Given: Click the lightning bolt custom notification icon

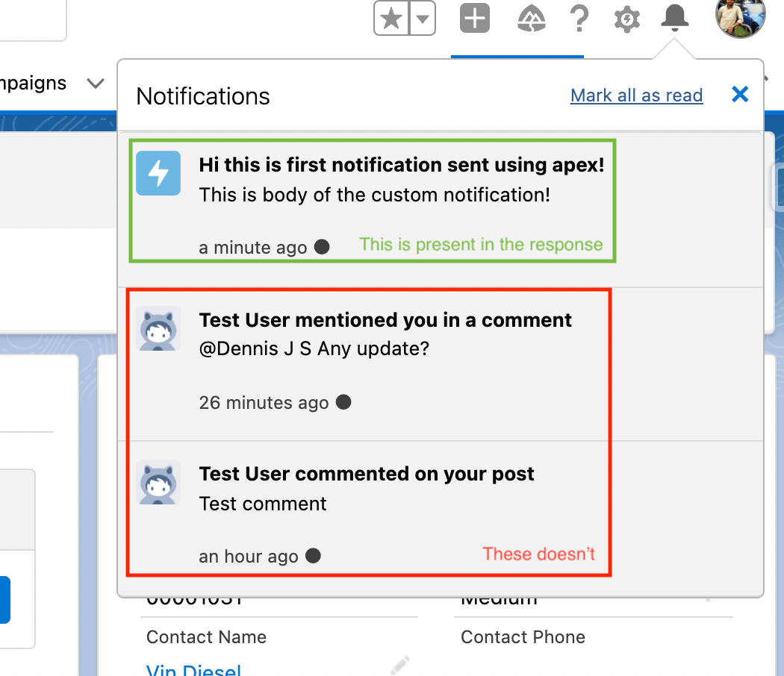Looking at the screenshot, I should click(x=158, y=173).
